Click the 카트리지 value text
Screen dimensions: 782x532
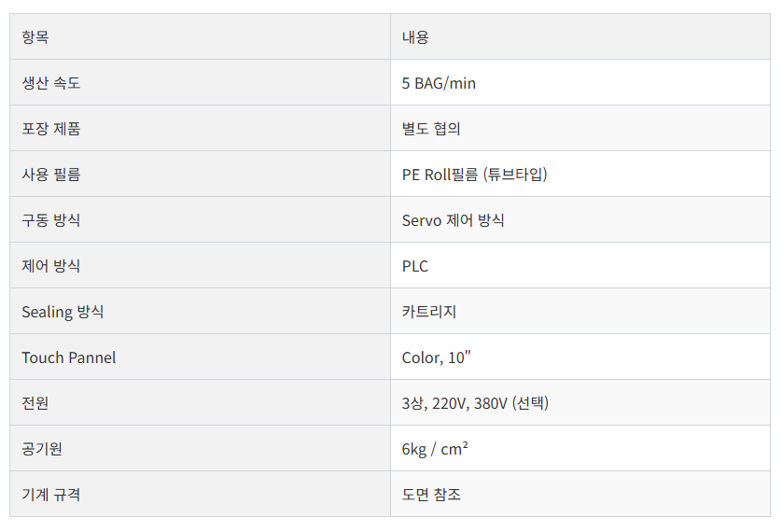click(429, 312)
